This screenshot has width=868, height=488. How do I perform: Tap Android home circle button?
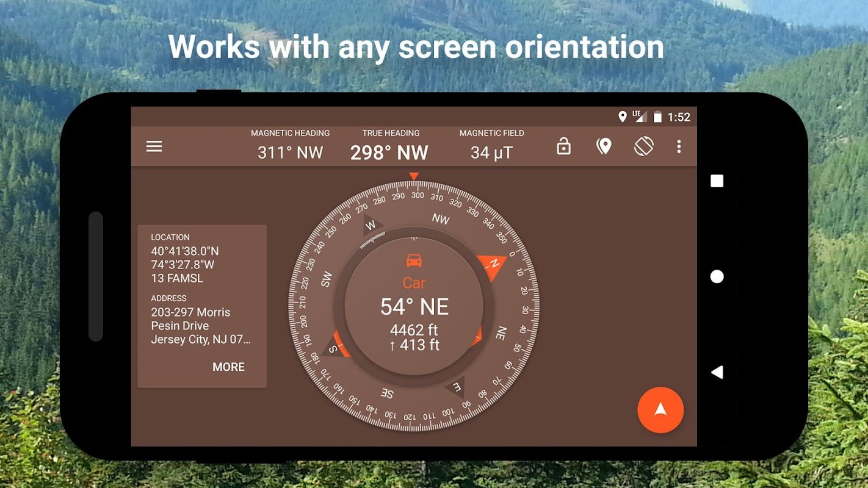(x=717, y=277)
